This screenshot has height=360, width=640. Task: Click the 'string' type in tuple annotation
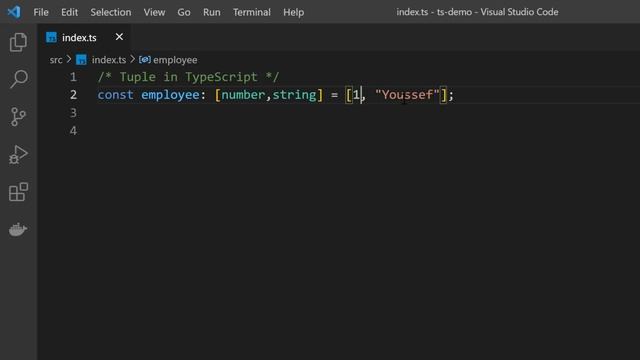[294, 96]
